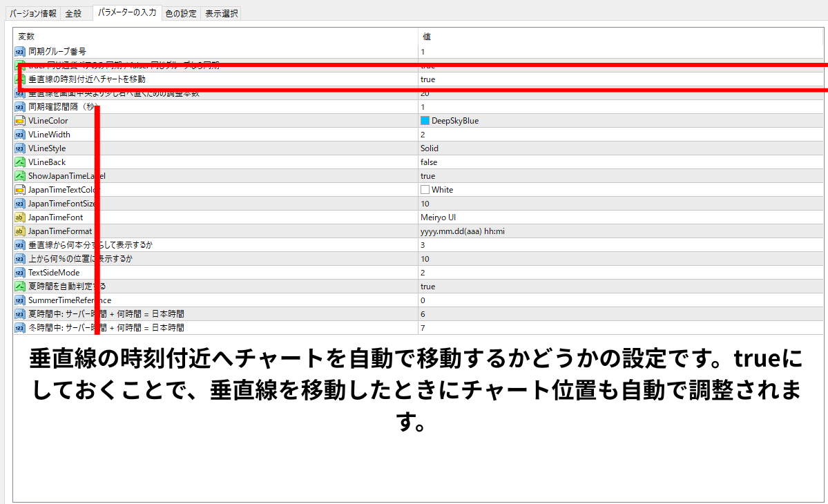Click the string icon next to JapanTimeFont
This screenshot has width=828, height=504.
pyautogui.click(x=20, y=217)
